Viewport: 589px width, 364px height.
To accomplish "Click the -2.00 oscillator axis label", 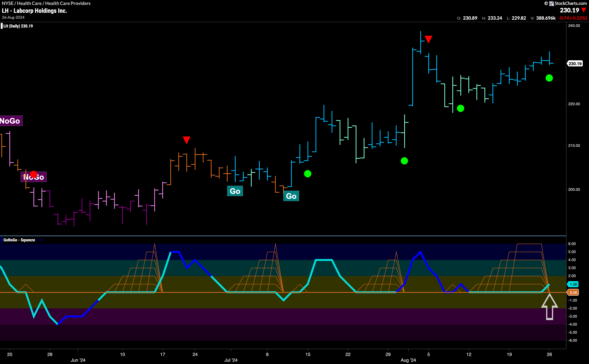I will [572, 308].
